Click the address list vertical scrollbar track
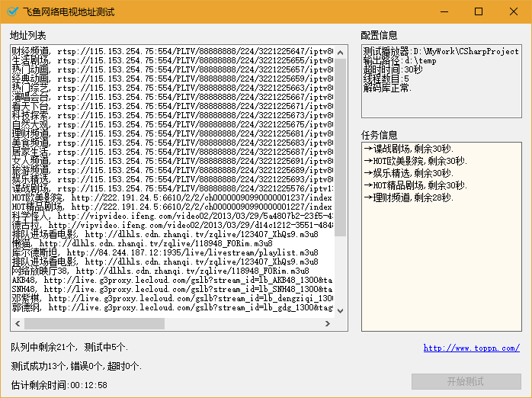This screenshot has width=532, height=398. click(x=341, y=274)
